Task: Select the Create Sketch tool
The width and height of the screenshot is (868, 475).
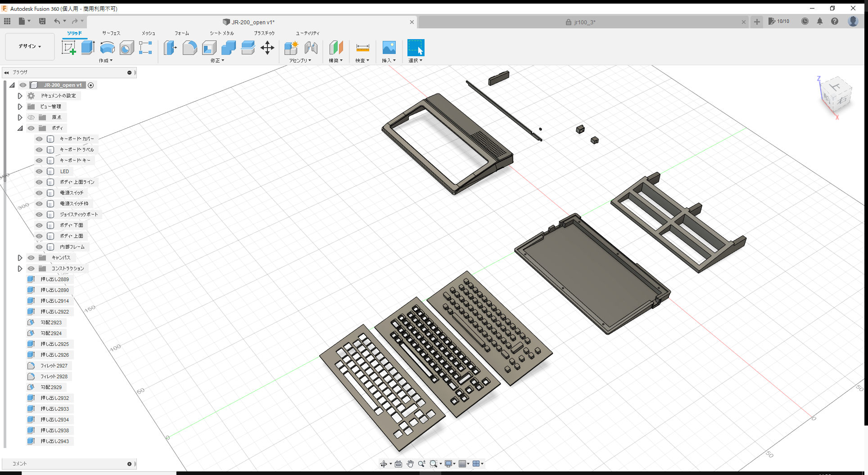Action: (x=69, y=48)
